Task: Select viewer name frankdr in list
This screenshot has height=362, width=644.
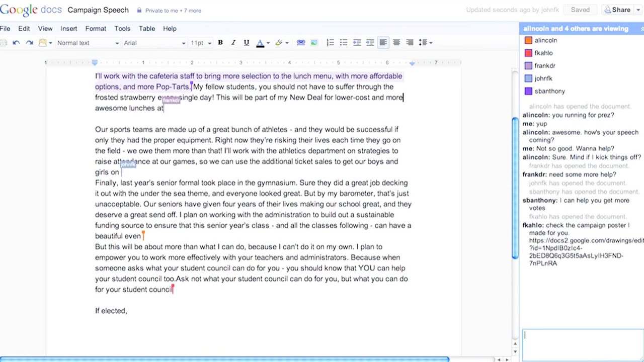Action: (x=545, y=66)
